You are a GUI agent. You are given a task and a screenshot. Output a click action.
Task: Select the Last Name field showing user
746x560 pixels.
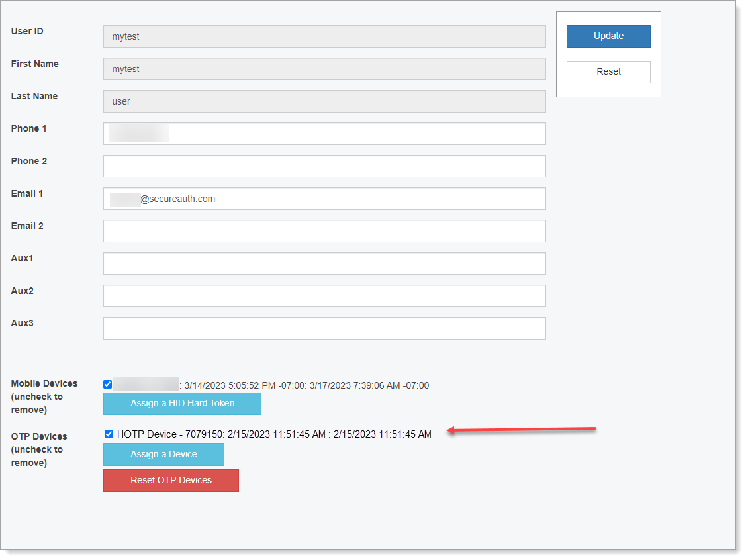click(x=324, y=101)
